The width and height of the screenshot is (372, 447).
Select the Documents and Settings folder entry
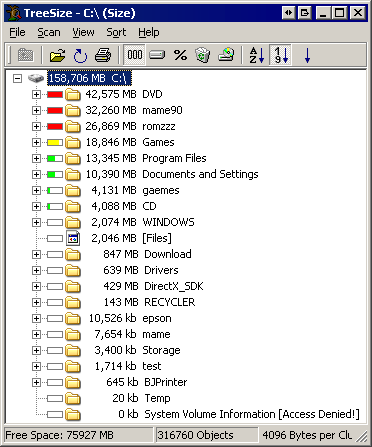(200, 174)
